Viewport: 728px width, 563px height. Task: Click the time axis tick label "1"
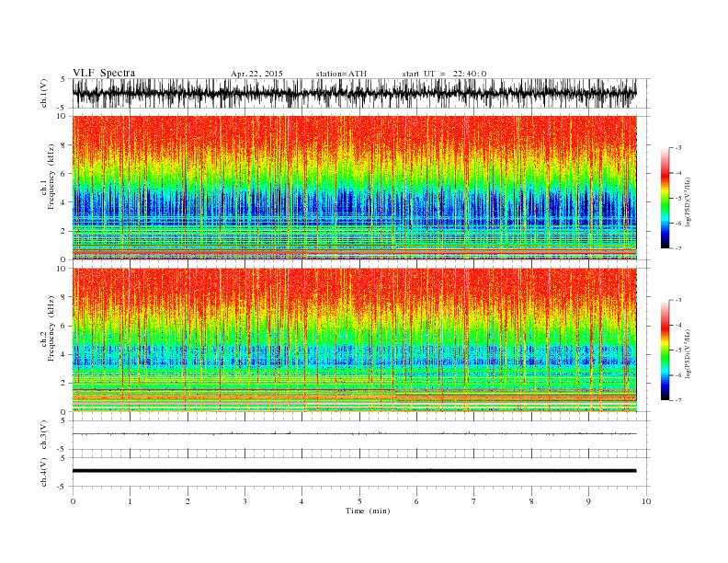pos(130,501)
